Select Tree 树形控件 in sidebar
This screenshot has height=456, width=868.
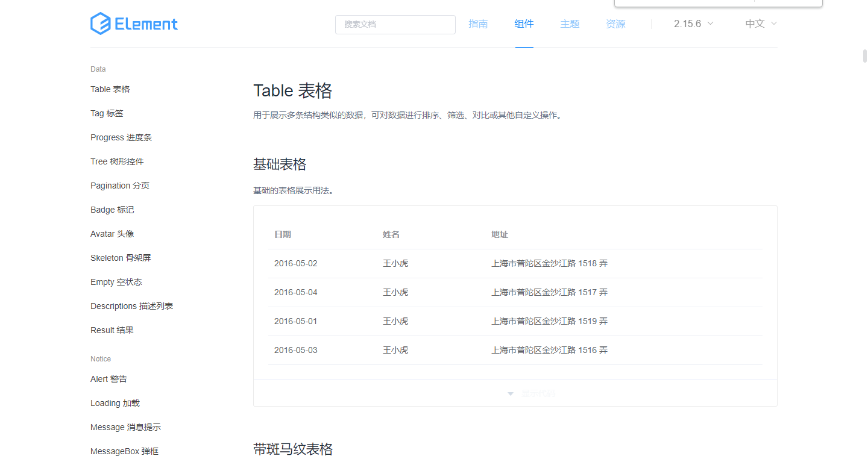[x=117, y=161]
